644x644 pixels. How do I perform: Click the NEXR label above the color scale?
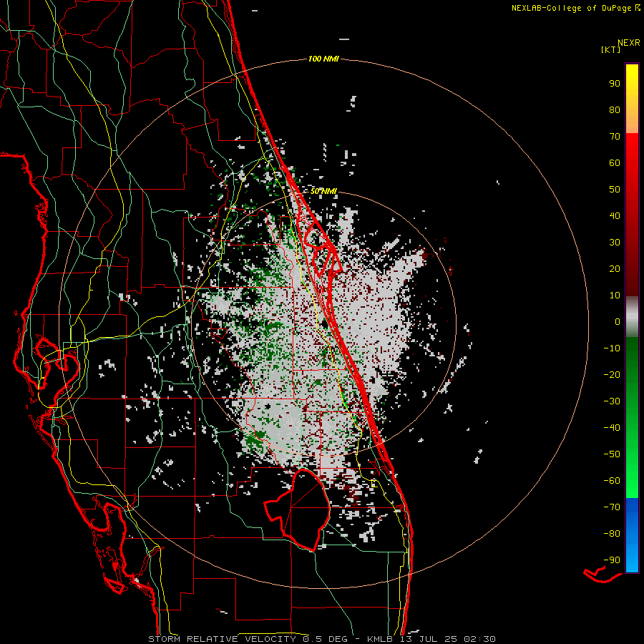point(629,43)
